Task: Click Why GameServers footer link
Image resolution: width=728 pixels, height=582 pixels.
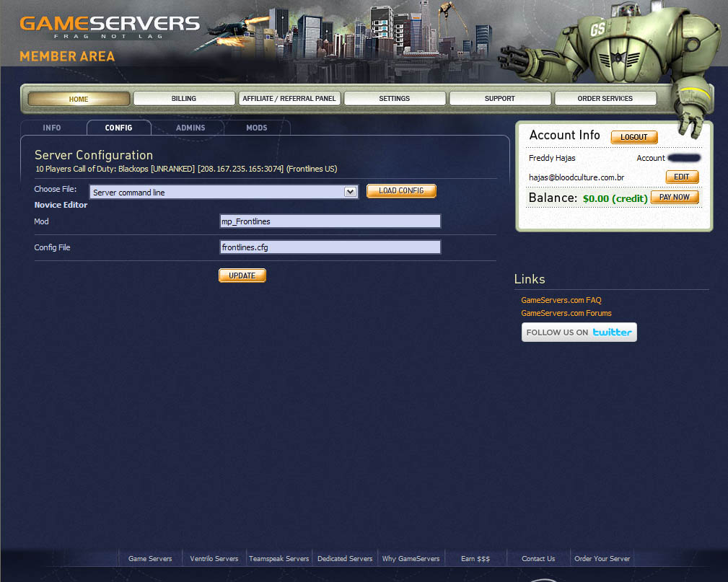Action: 411,559
